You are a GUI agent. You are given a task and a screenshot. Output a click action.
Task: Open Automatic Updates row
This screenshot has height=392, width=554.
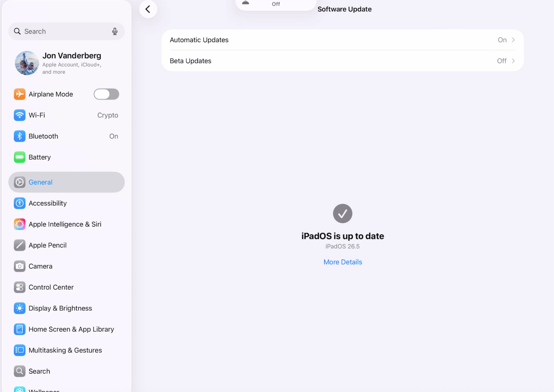pyautogui.click(x=342, y=40)
